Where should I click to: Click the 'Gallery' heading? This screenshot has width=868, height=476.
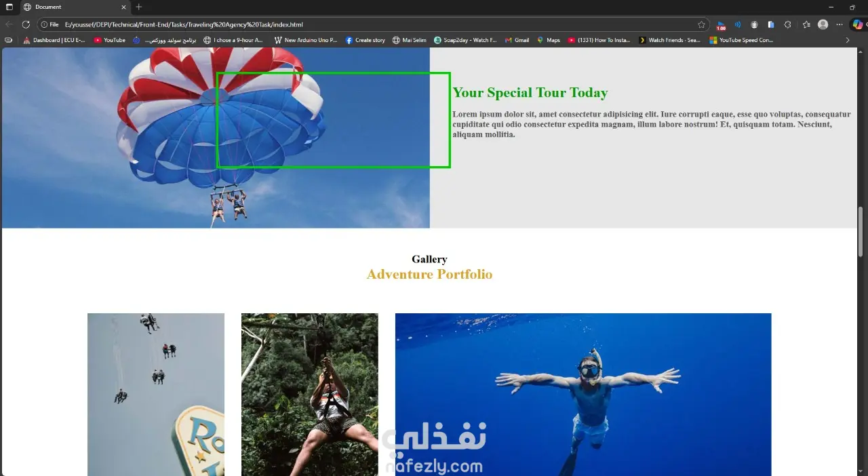tap(429, 259)
